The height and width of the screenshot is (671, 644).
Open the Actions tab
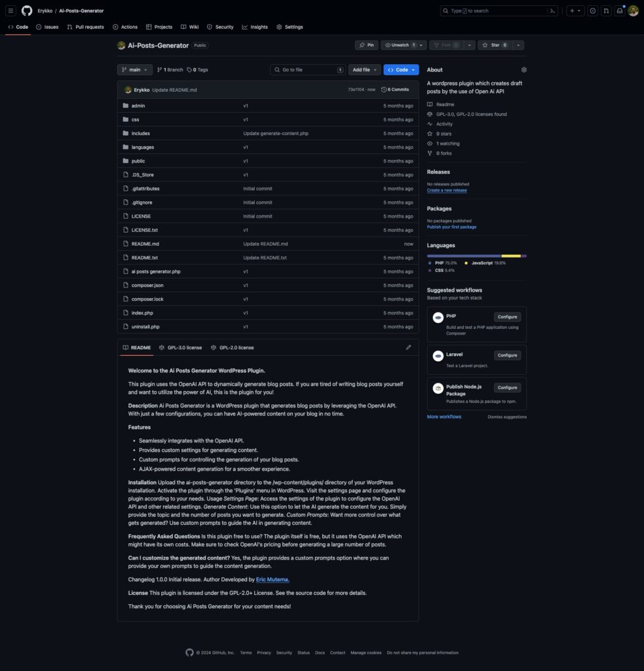pos(125,27)
